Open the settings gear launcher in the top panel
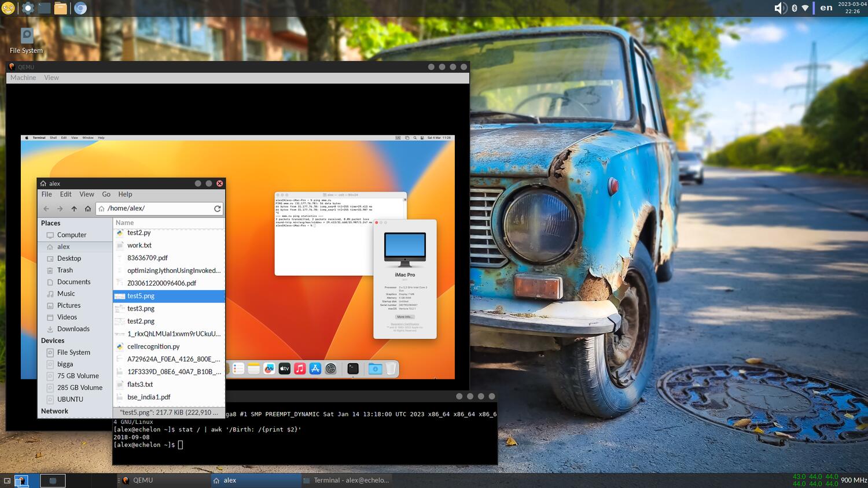This screenshot has height=488, width=868. click(x=27, y=8)
